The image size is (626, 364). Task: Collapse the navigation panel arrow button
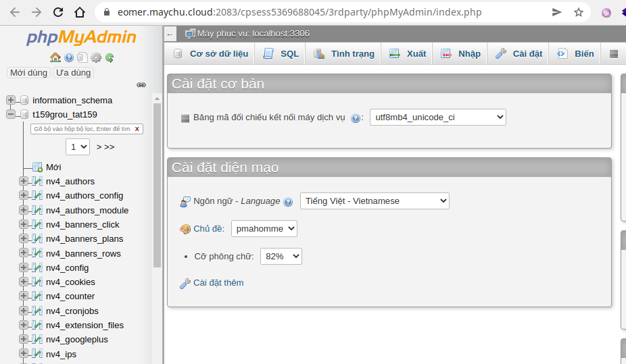tap(170, 34)
